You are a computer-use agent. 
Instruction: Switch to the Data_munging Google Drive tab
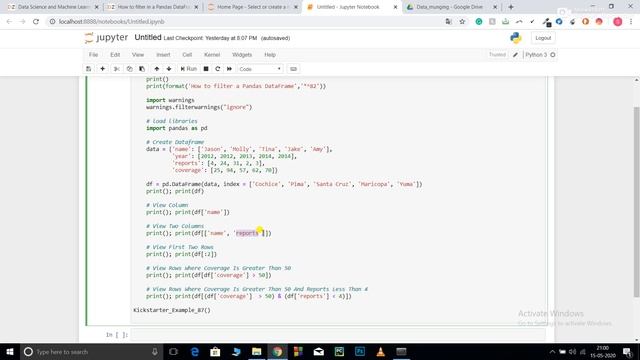pos(449,7)
